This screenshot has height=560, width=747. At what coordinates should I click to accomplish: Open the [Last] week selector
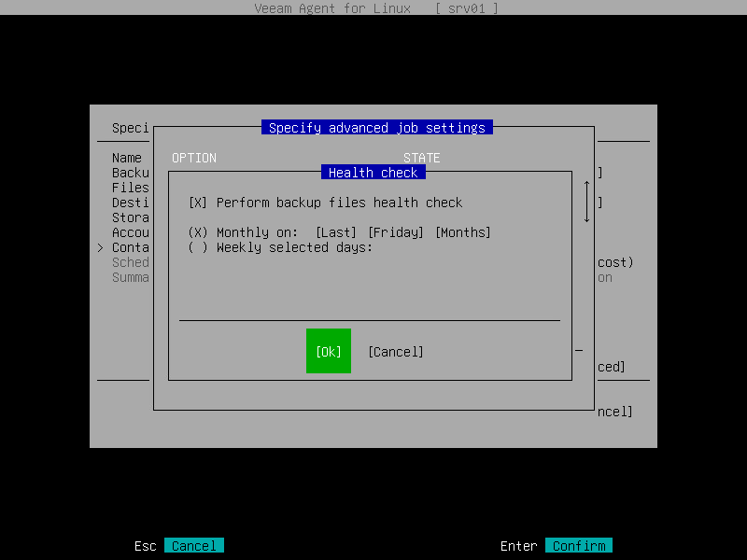[336, 232]
